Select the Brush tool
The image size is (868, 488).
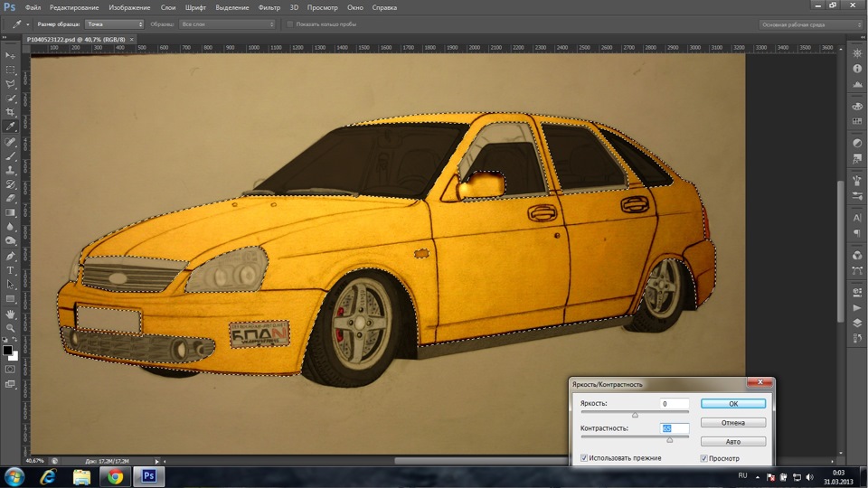pyautogui.click(x=10, y=156)
